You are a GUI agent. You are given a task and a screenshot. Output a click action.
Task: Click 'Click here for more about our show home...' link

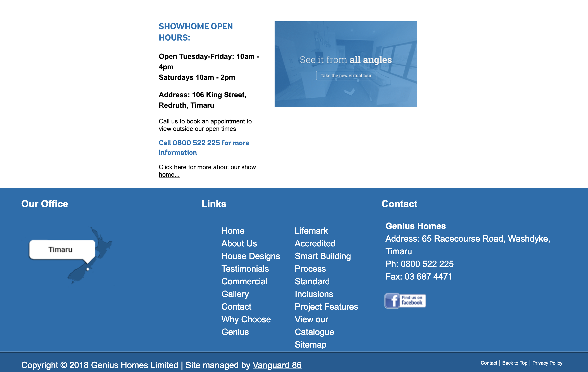[x=207, y=169]
